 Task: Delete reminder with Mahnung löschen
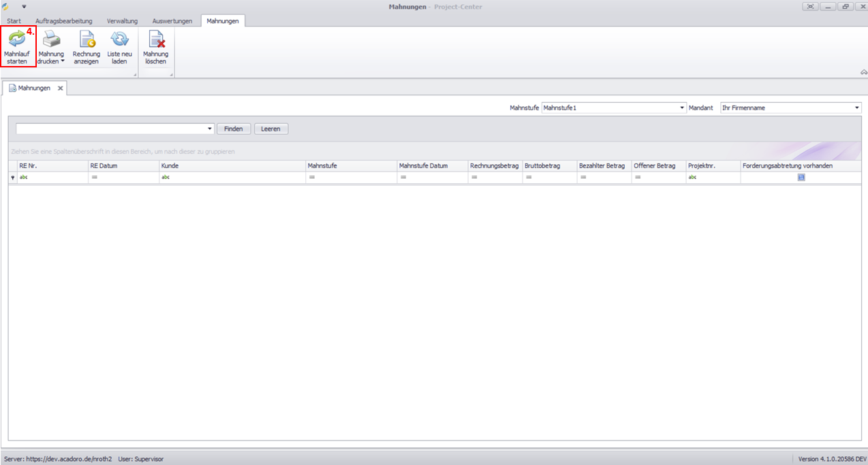pyautogui.click(x=155, y=47)
